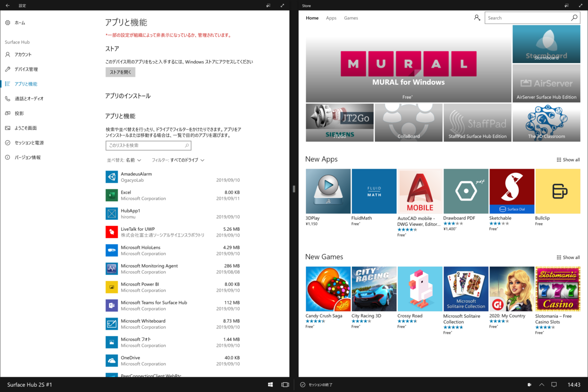
Task: Click the split-view divider handle between apps
Action: point(294,189)
